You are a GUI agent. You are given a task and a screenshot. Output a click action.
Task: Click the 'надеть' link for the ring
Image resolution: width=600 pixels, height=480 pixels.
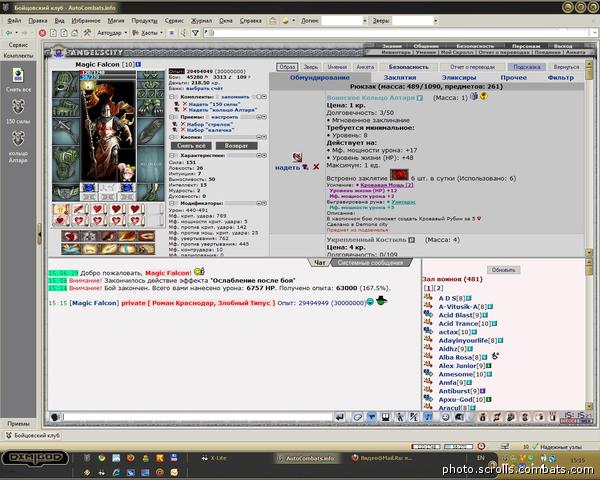click(x=287, y=167)
